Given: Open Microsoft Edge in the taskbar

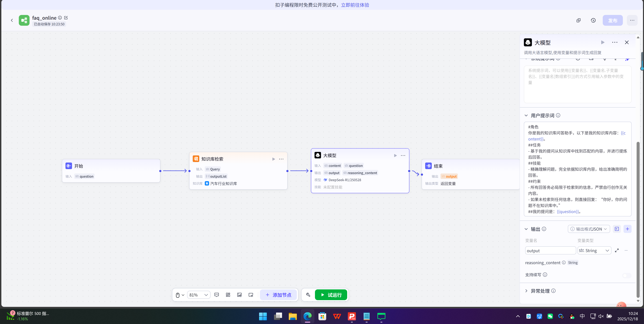Looking at the screenshot, I should click(307, 316).
